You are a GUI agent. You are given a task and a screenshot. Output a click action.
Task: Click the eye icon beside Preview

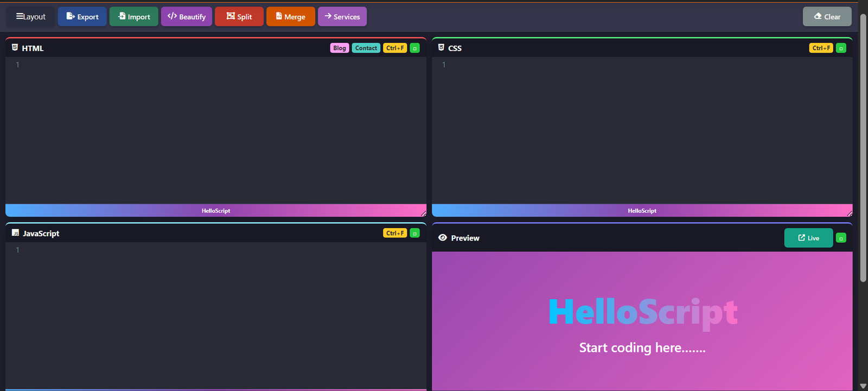pos(443,238)
